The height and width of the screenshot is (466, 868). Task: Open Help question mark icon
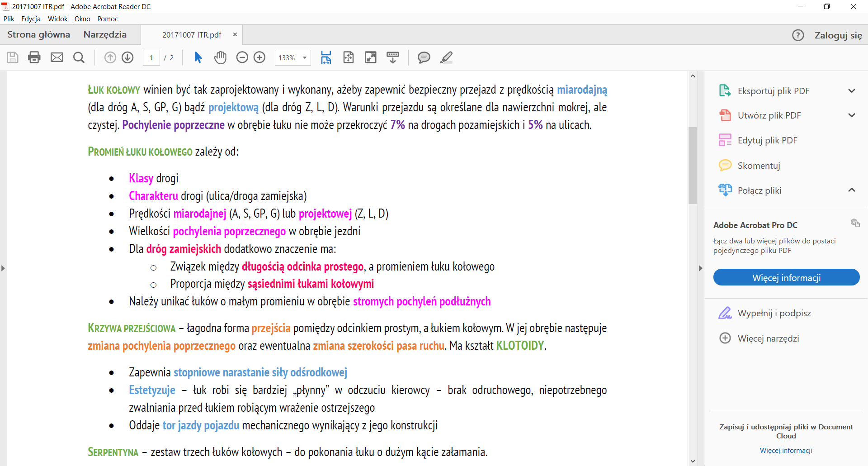pyautogui.click(x=798, y=35)
